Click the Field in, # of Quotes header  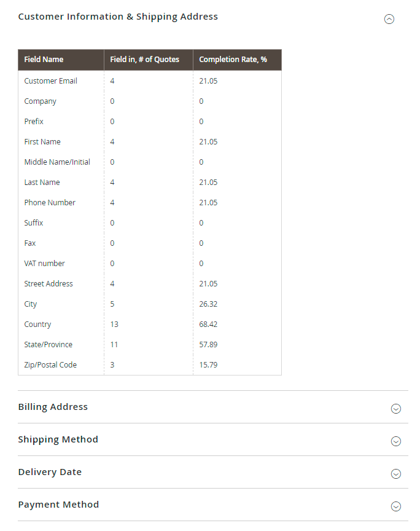145,60
